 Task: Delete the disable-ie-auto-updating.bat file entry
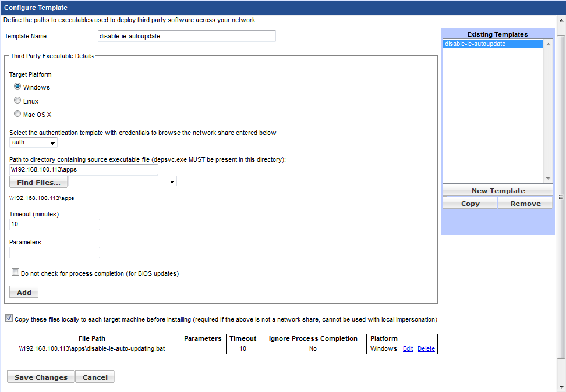pyautogui.click(x=426, y=349)
